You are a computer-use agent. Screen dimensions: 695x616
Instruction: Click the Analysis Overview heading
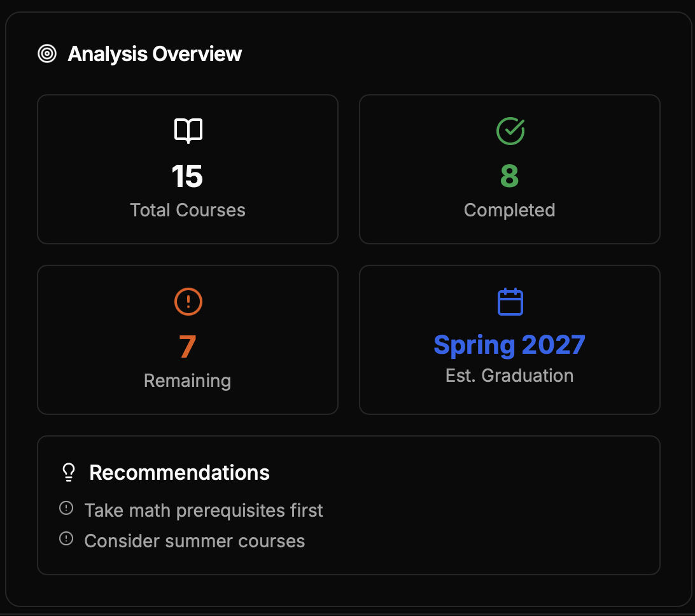155,54
